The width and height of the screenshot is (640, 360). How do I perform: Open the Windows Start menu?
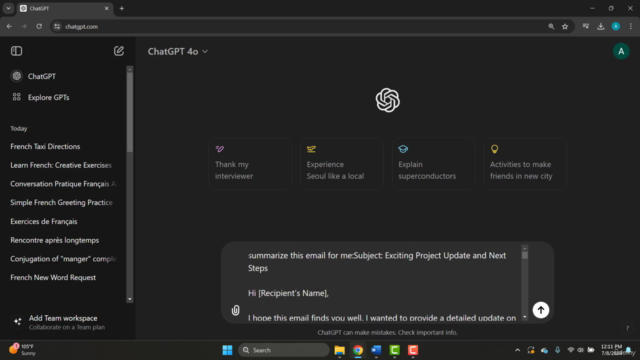pos(227,350)
